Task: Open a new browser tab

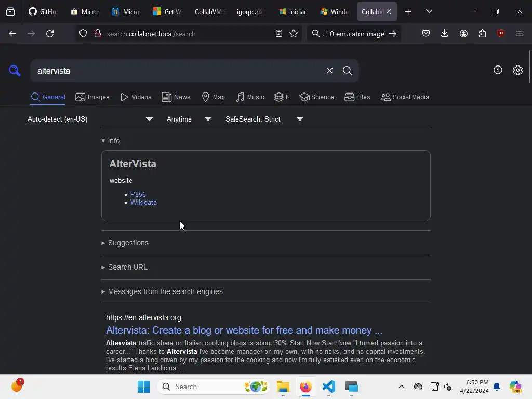Action: [408, 12]
